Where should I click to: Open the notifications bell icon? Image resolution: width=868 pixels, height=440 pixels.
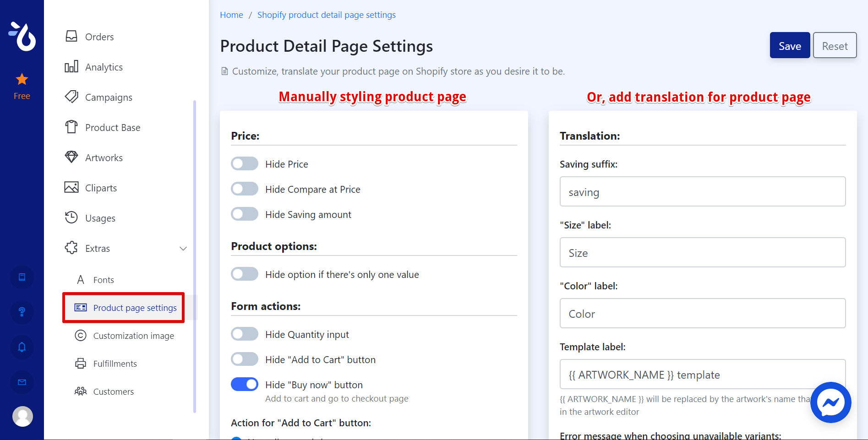point(22,347)
